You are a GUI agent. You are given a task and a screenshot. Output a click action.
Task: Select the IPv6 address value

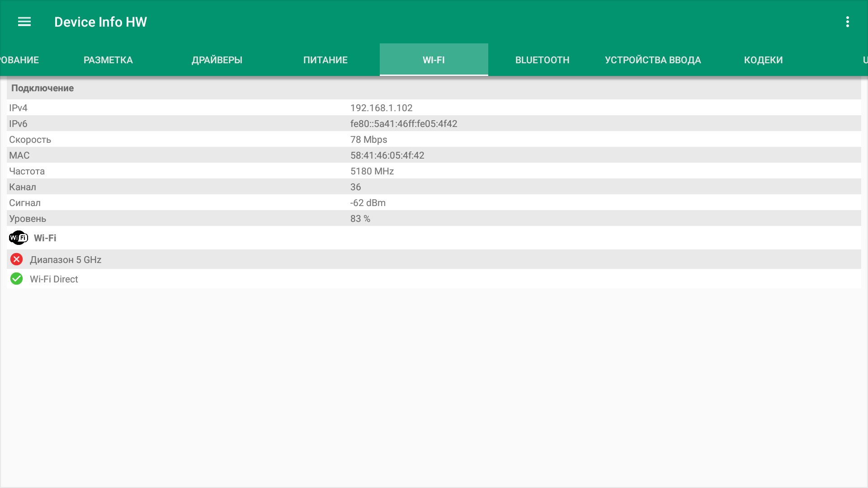click(404, 124)
